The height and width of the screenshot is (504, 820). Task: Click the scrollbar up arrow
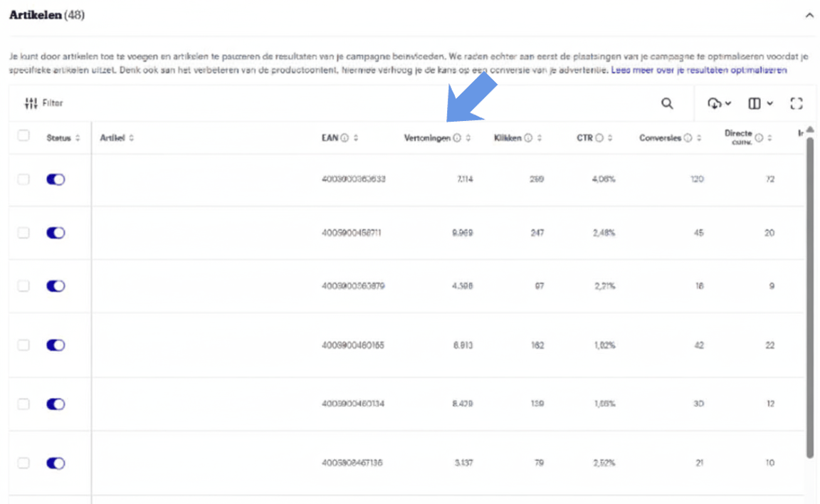click(x=810, y=129)
